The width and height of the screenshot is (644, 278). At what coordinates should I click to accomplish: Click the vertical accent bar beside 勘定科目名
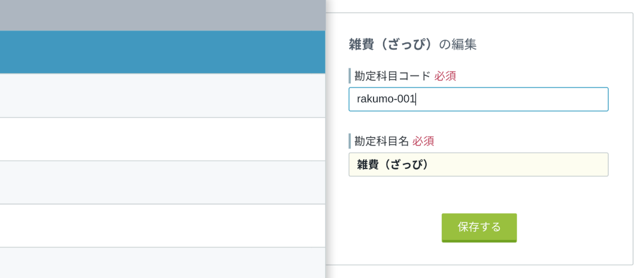tap(350, 141)
